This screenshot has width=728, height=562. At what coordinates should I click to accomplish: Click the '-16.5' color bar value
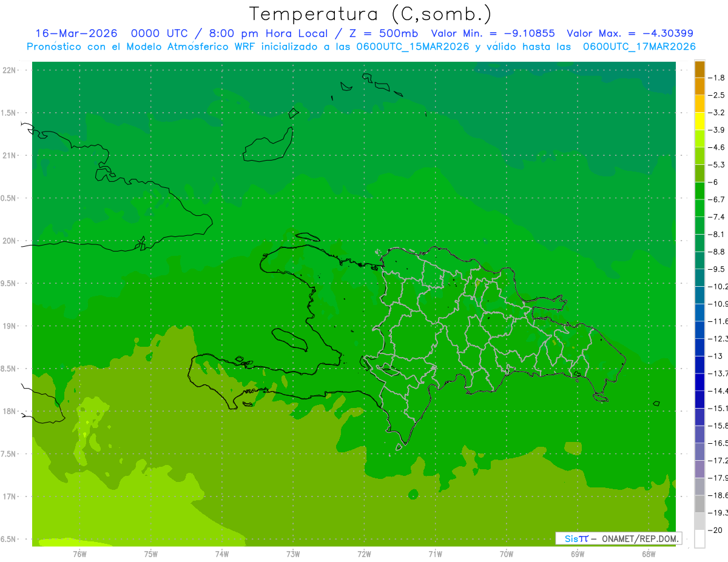point(718,443)
